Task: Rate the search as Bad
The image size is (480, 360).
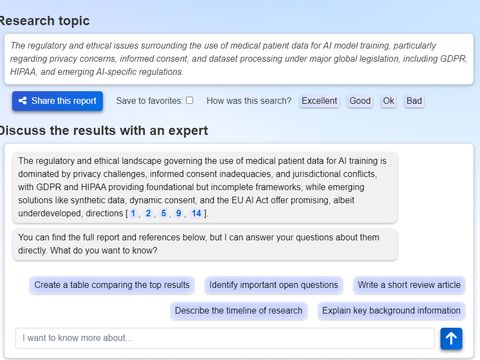Action: point(414,101)
